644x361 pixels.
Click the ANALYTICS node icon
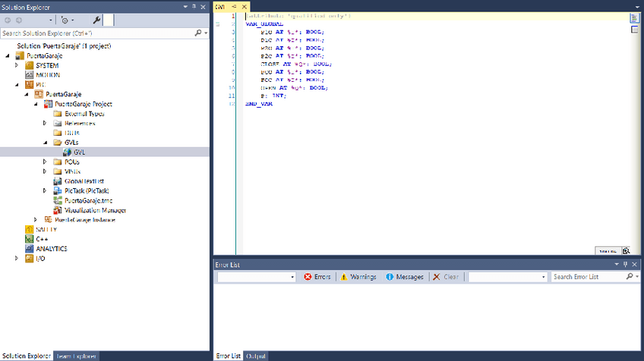point(29,248)
